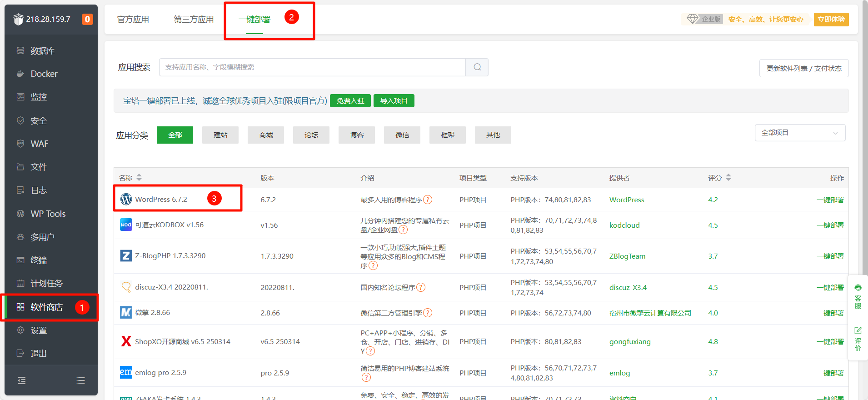Image resolution: width=868 pixels, height=400 pixels.
Task: Click the 立即体验 orange button
Action: (x=831, y=20)
